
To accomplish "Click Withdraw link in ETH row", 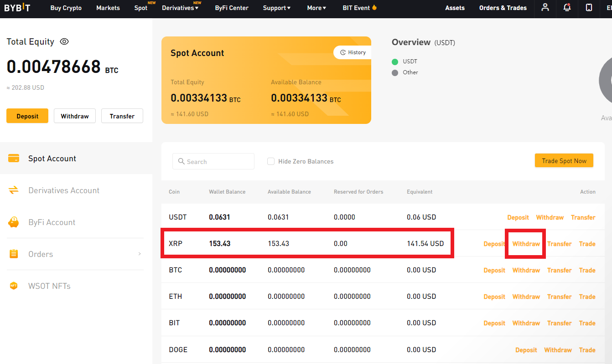I will (x=526, y=297).
